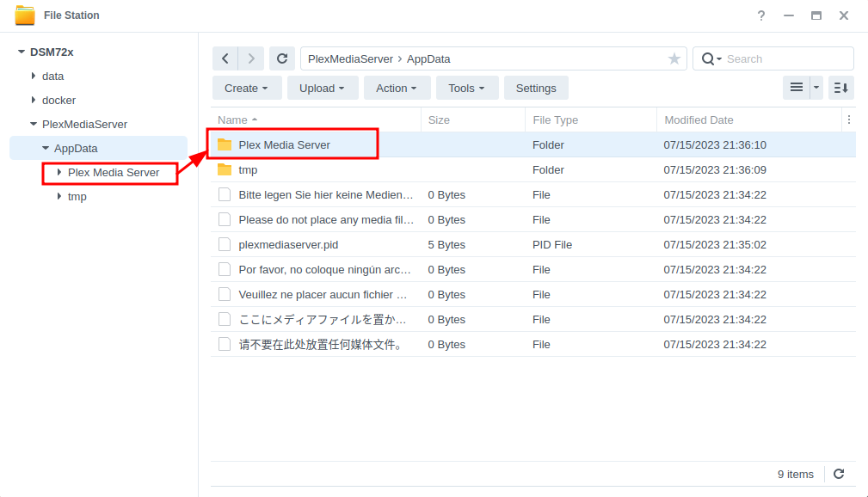Refresh the item count in status bar
868x497 pixels.
pos(840,474)
